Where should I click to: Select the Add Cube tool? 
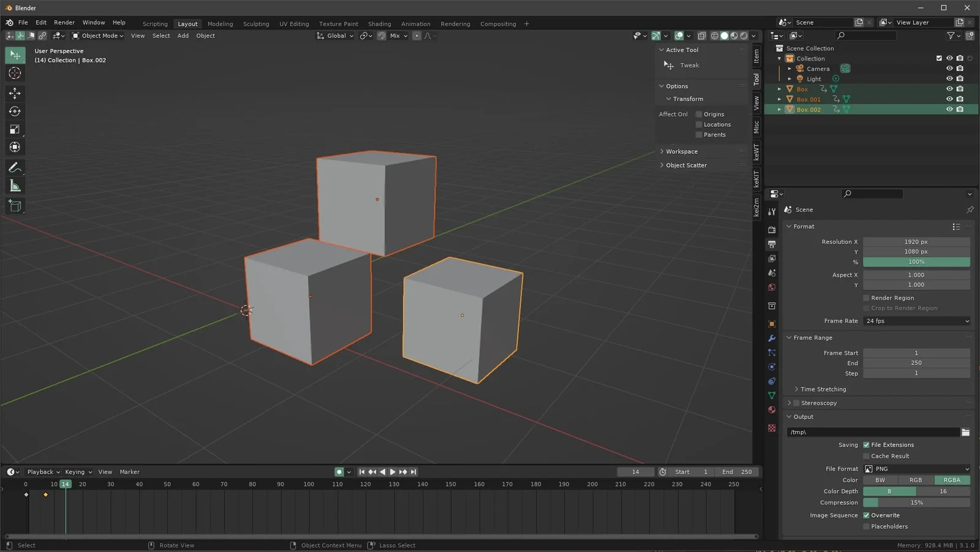point(15,206)
